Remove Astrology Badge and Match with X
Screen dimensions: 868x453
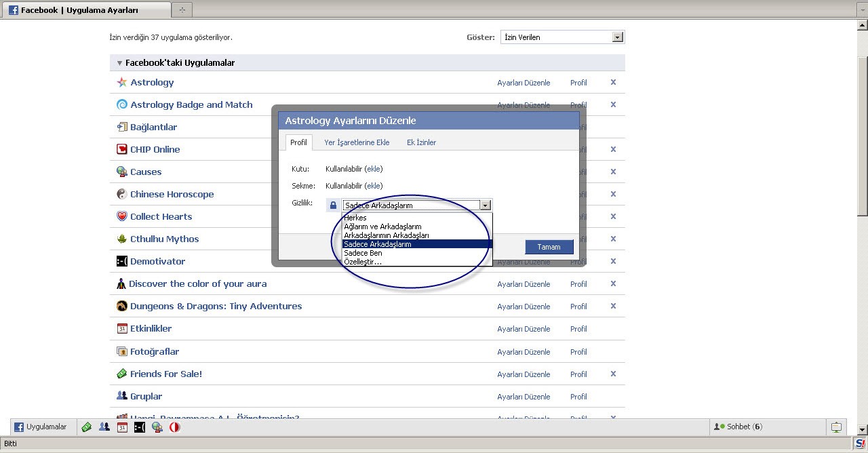tap(613, 104)
